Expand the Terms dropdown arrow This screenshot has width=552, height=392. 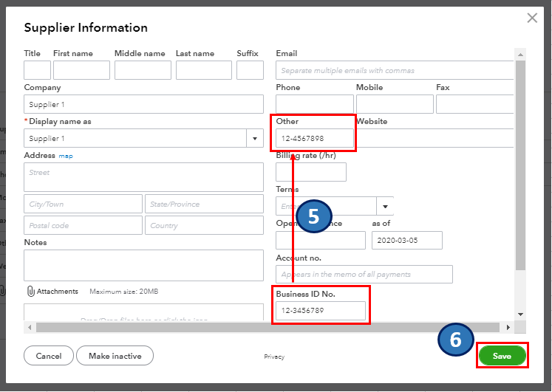(385, 207)
